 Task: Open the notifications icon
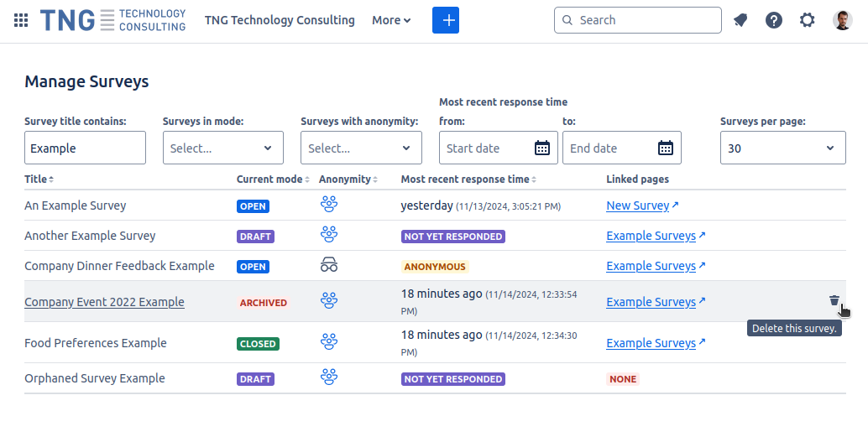740,20
